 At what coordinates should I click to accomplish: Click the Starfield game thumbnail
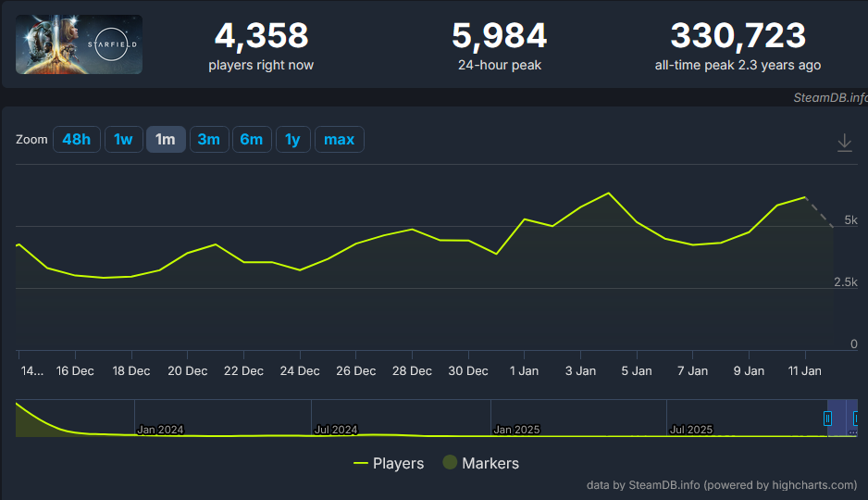pos(80,44)
